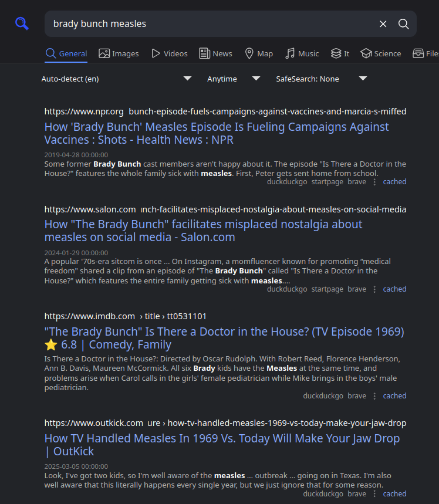This screenshot has width=439, height=504.
Task: Open the IT category
Action: point(340,53)
